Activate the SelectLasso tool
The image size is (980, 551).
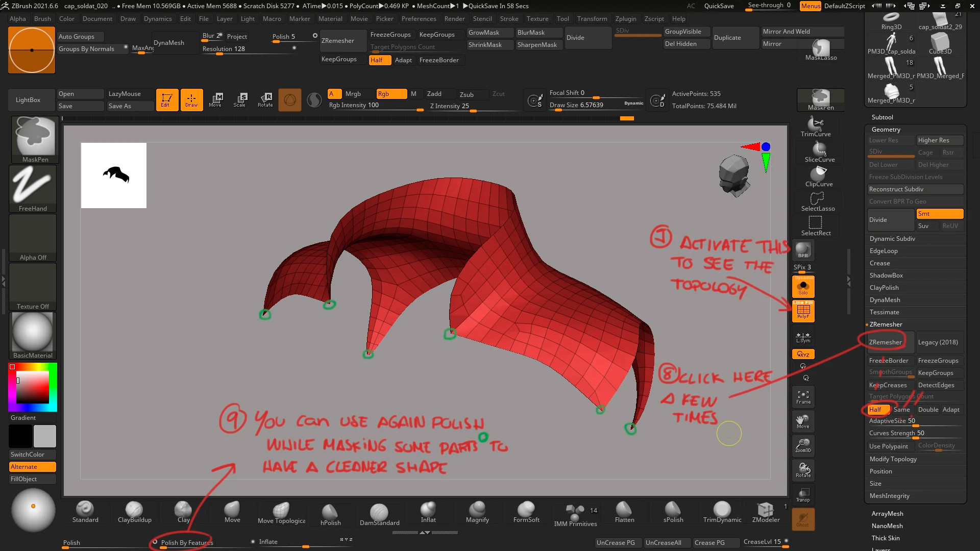pos(817,201)
